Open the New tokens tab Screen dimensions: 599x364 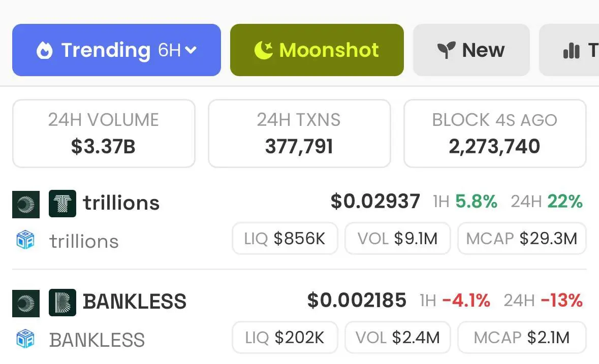[x=471, y=50]
